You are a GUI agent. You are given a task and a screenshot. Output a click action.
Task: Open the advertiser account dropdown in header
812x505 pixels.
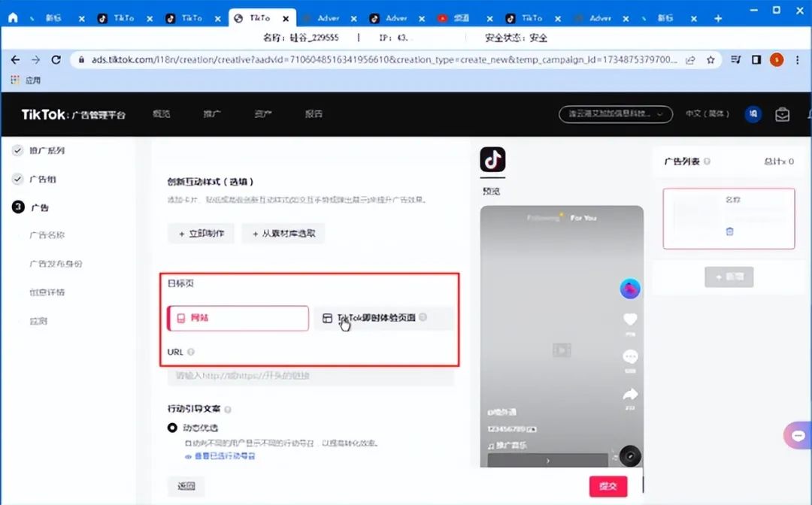tap(616, 113)
